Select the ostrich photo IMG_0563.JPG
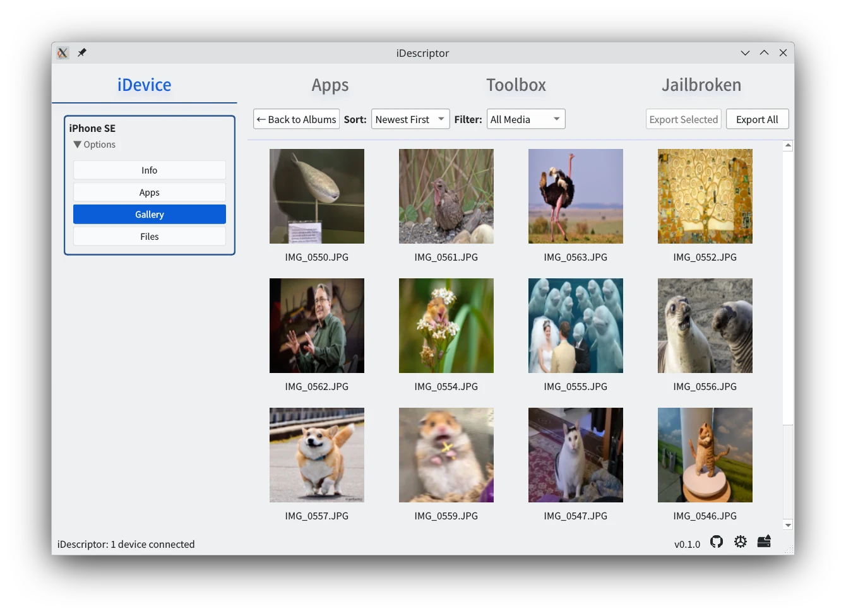This screenshot has height=616, width=846. tap(575, 196)
